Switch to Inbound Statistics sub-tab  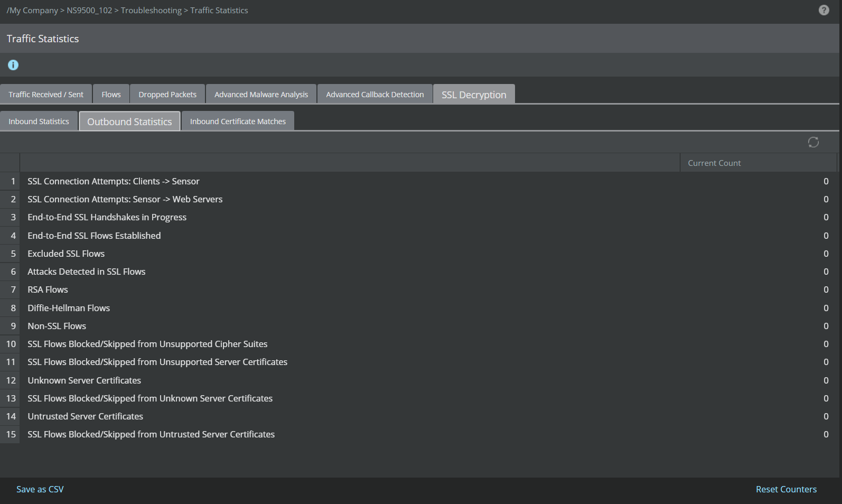pyautogui.click(x=39, y=121)
